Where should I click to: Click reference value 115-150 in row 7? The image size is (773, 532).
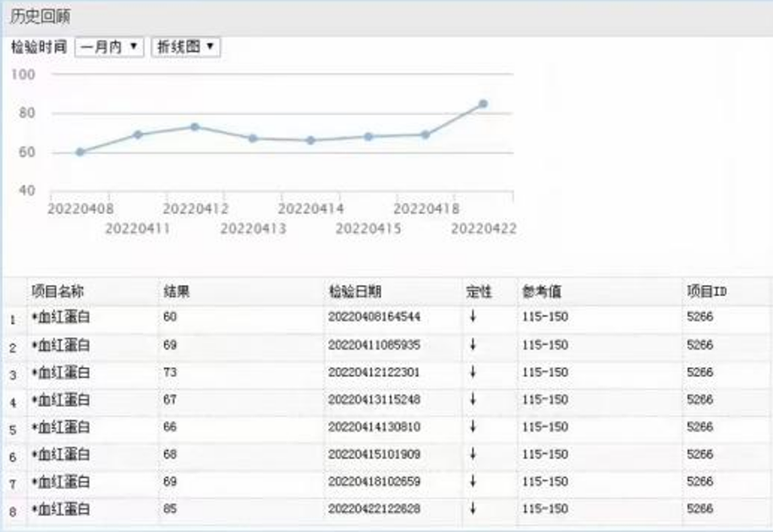pyautogui.click(x=545, y=481)
